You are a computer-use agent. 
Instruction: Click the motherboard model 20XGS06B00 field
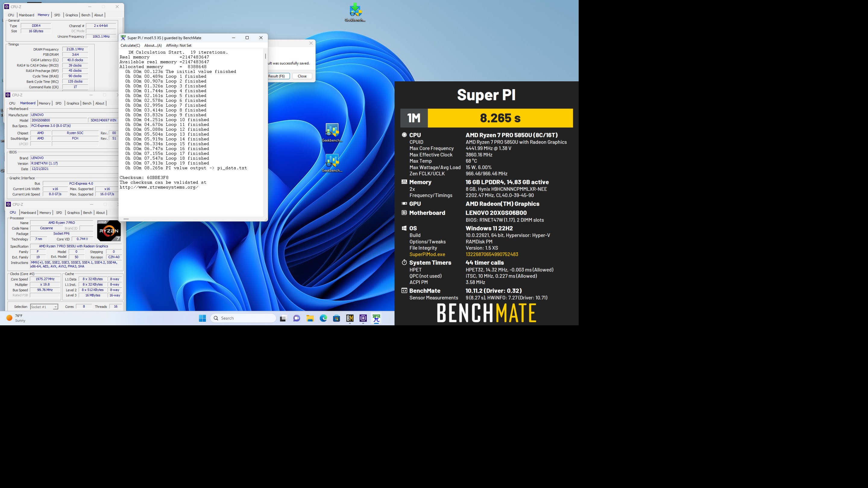pos(59,120)
